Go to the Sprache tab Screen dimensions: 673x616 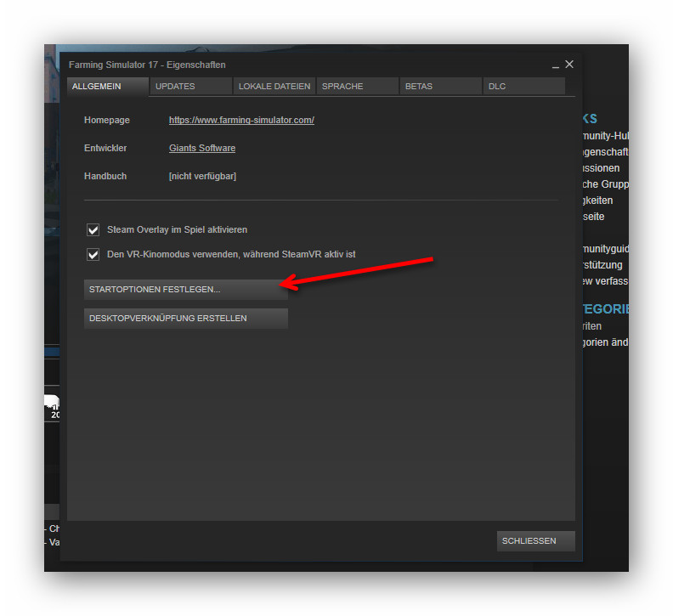[357, 87]
